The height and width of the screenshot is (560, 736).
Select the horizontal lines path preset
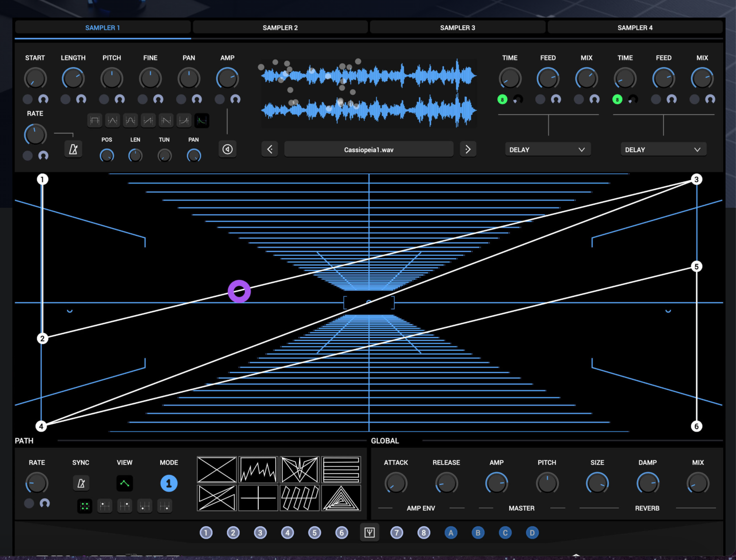click(341, 470)
